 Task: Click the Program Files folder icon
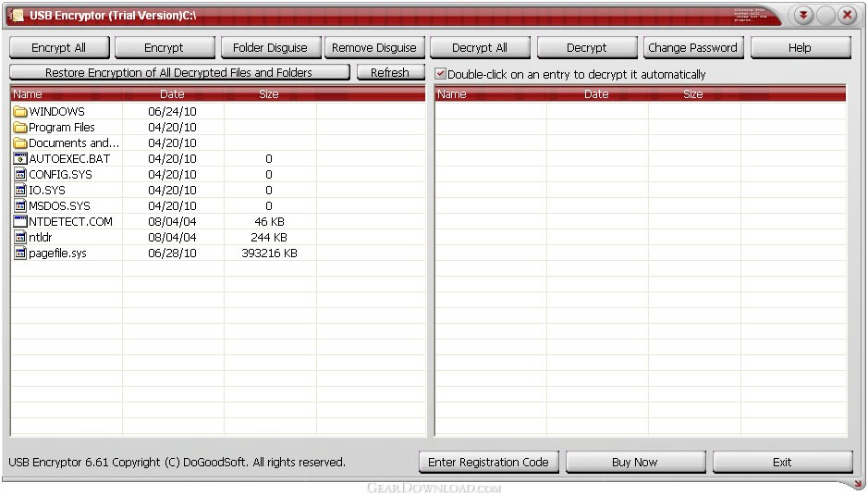[20, 128]
